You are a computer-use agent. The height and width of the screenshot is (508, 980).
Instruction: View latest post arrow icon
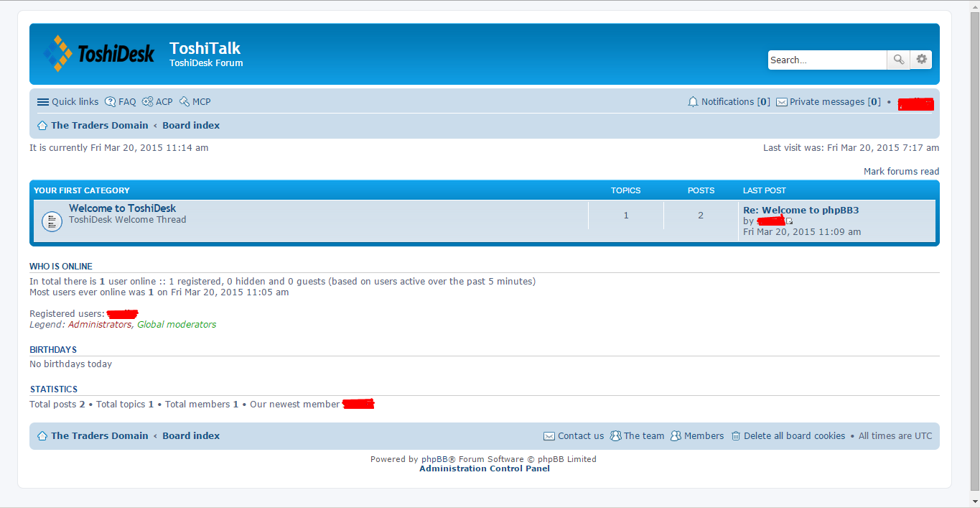(x=789, y=221)
